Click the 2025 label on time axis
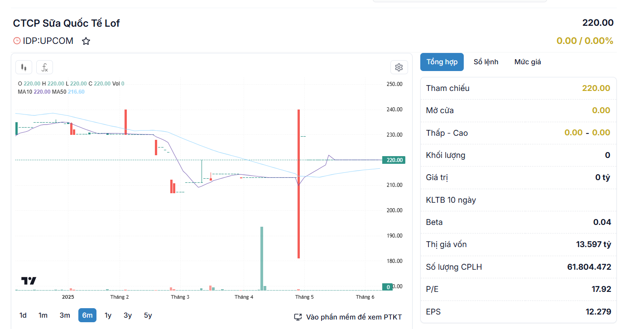Viewport: 644px width, 329px height. click(68, 297)
